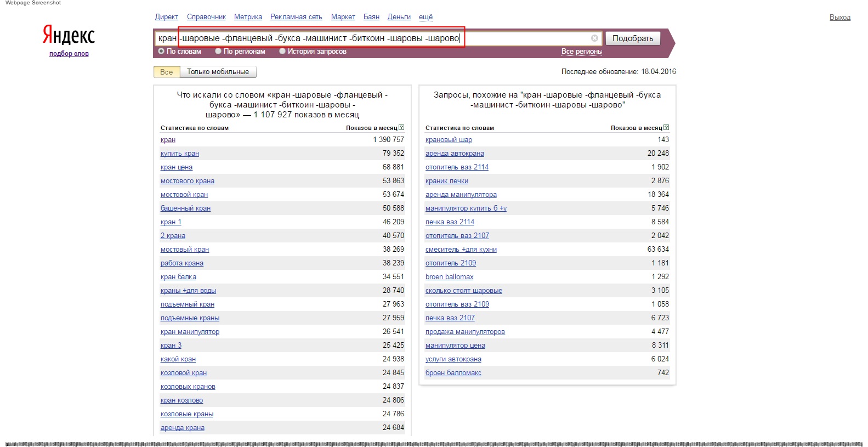Open 'сколько стоят шаровые' similar query
This screenshot has width=868, height=447.
[464, 291]
